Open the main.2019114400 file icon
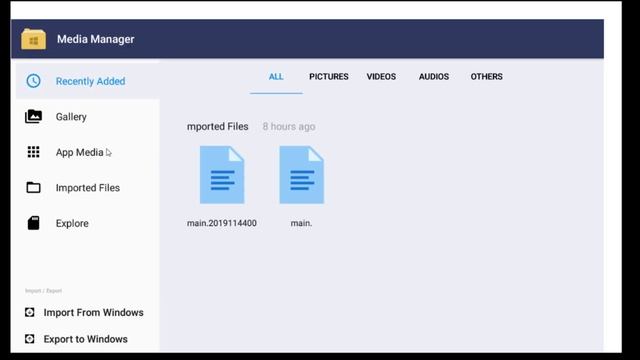640x360 pixels. (222, 175)
